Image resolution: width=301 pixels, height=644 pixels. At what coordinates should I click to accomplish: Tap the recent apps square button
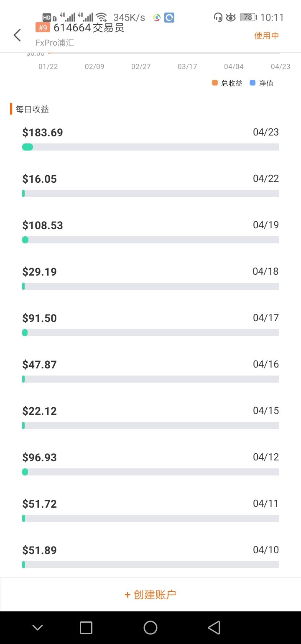pos(86,627)
